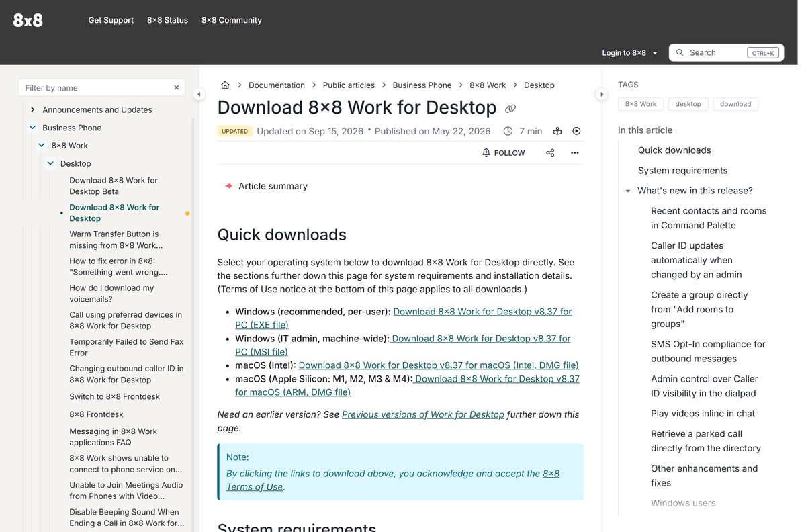Open Switch to 8x8 Frontdesk article
Viewport: 806px width, 532px height.
pyautogui.click(x=114, y=397)
